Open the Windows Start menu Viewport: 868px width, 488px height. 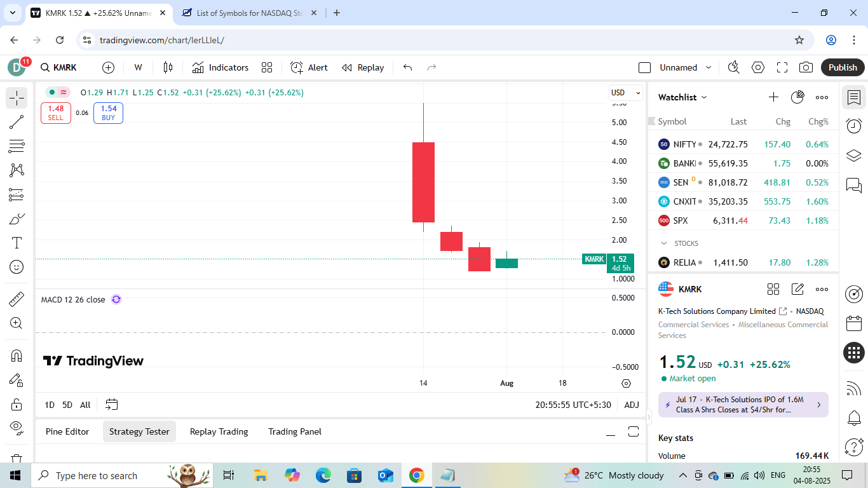[x=15, y=475]
